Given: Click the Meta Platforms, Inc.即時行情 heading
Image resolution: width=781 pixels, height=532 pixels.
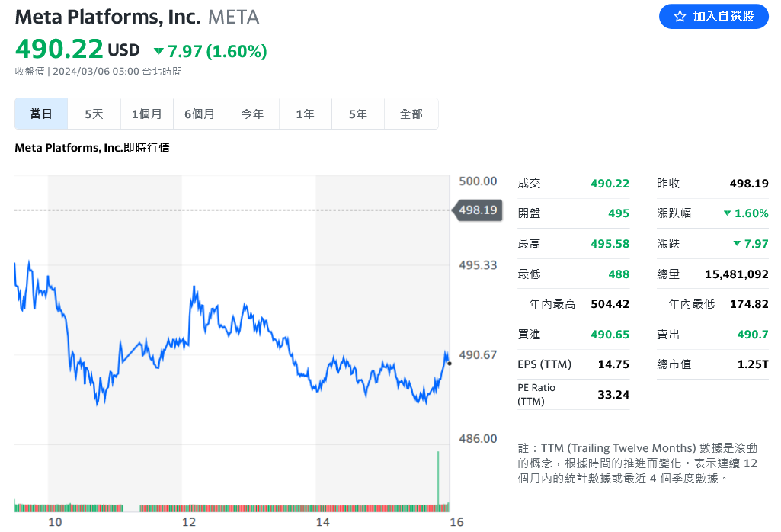Looking at the screenshot, I should (x=92, y=147).
